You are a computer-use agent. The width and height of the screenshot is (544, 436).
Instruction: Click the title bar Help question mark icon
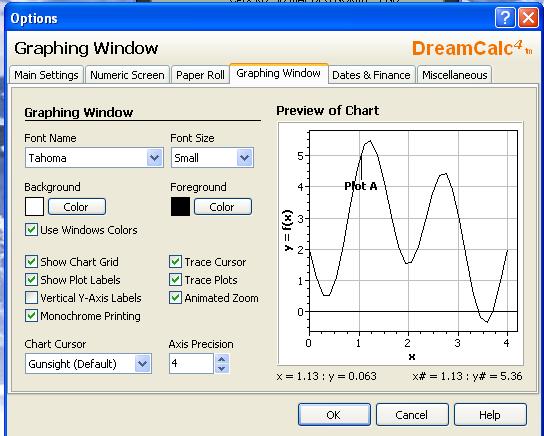(505, 18)
